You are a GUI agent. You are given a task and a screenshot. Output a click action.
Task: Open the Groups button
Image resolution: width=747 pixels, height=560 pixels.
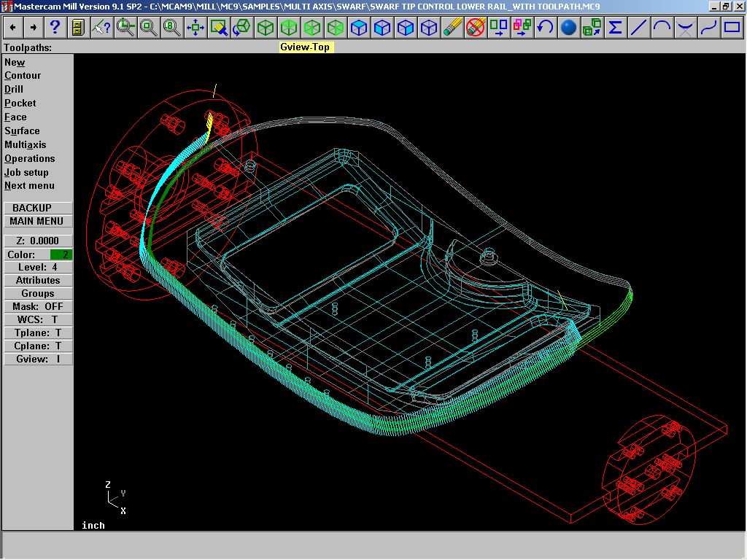point(38,294)
